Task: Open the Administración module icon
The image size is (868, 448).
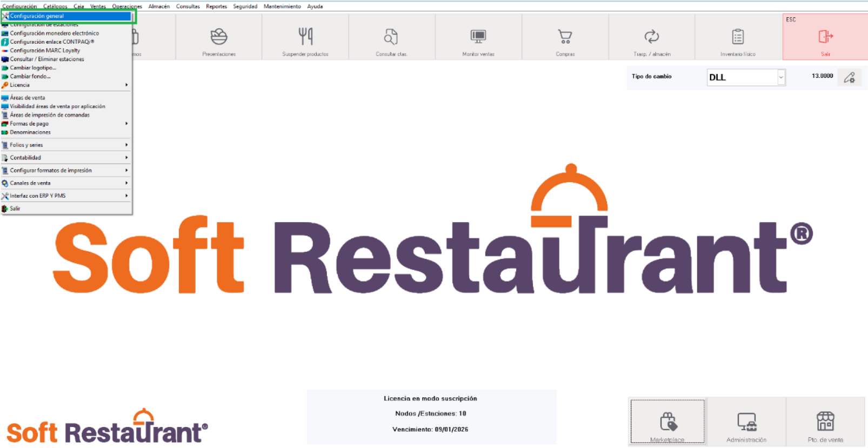Action: (x=746, y=422)
